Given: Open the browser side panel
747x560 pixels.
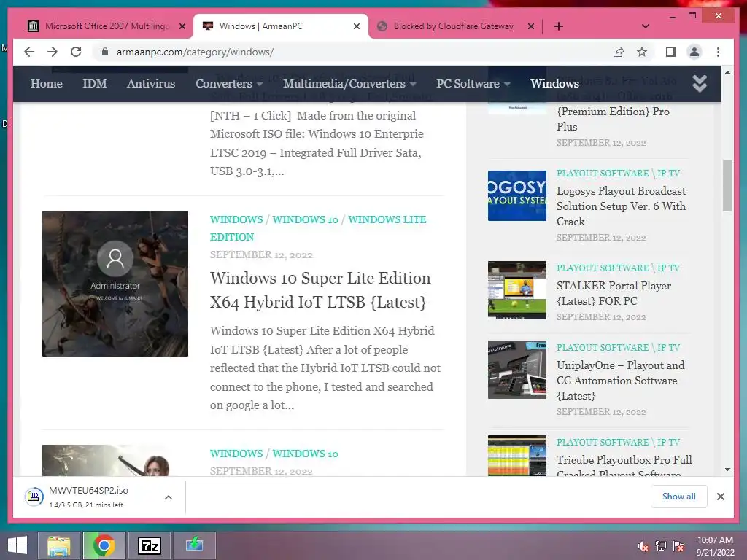Looking at the screenshot, I should point(671,52).
